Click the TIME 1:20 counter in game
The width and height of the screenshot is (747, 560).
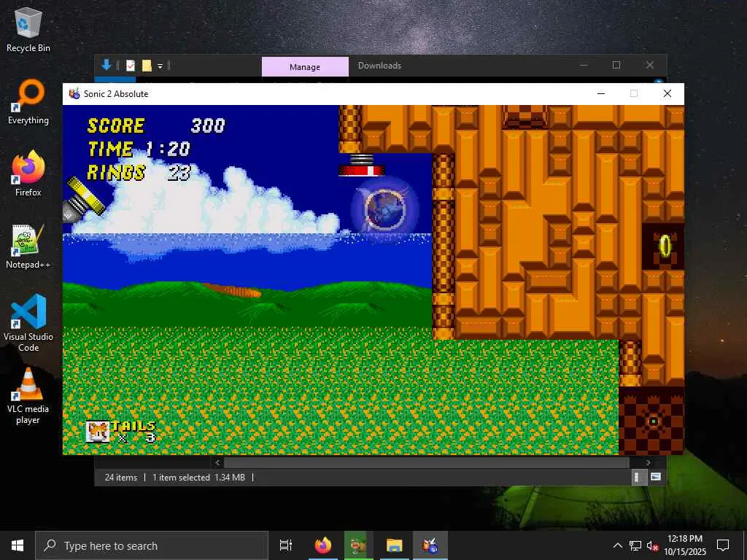(x=139, y=149)
